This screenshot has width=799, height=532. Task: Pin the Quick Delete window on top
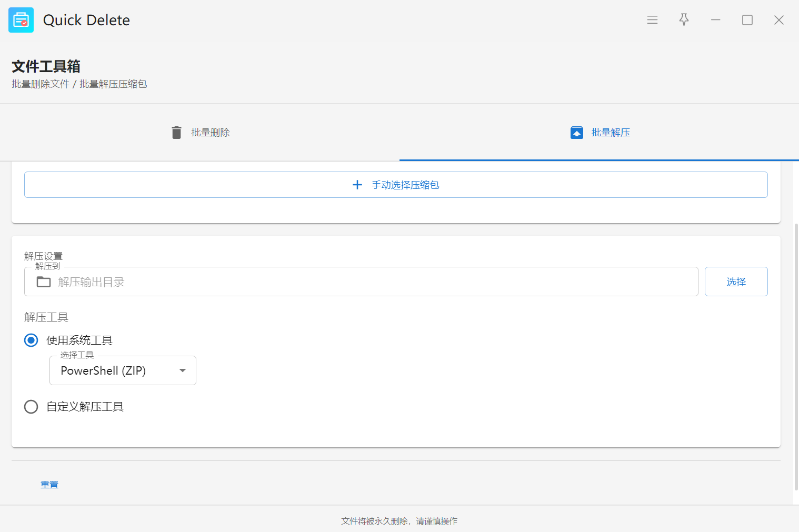[684, 20]
